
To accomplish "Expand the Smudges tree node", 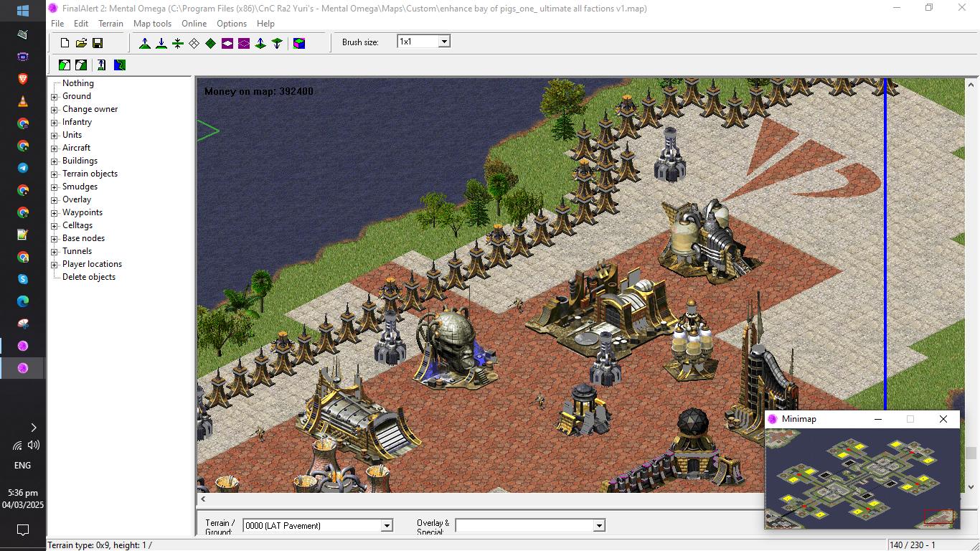I will pos(55,187).
